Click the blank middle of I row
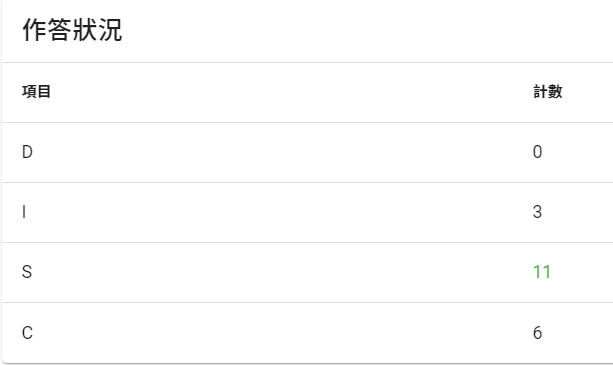613x365 pixels. [x=281, y=212]
